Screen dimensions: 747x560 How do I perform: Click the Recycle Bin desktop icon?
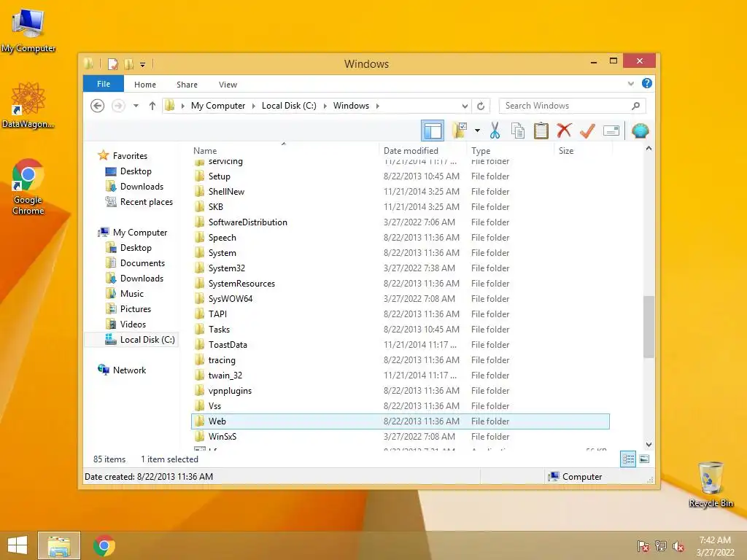point(711,484)
